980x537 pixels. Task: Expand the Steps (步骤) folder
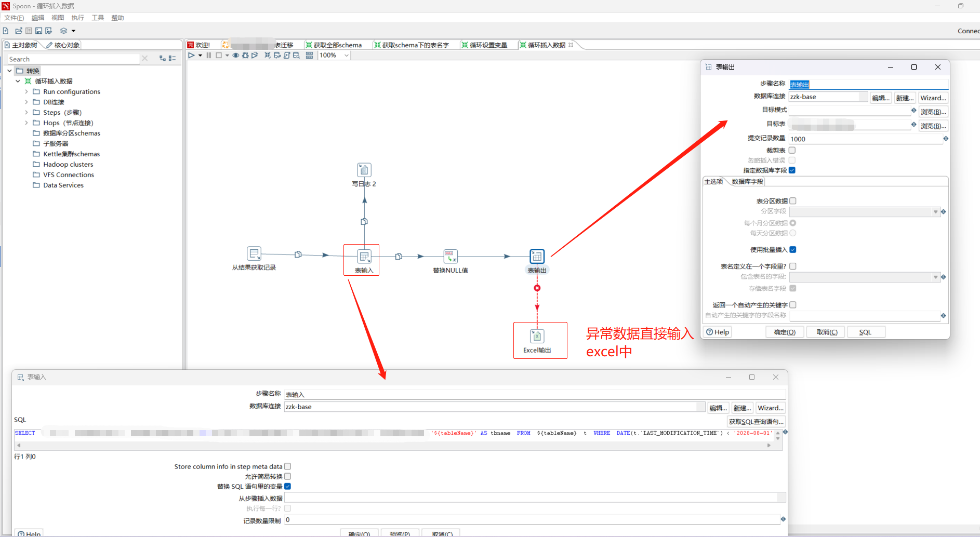click(x=27, y=112)
